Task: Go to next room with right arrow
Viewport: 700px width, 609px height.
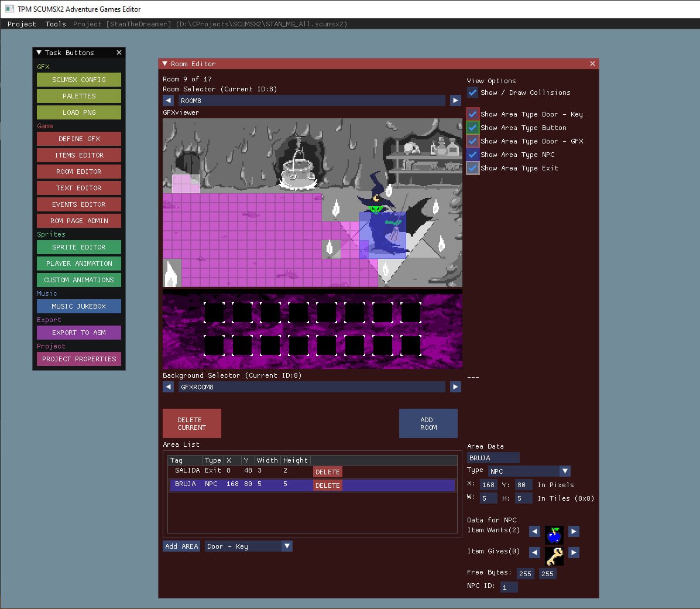Action: 455,101
